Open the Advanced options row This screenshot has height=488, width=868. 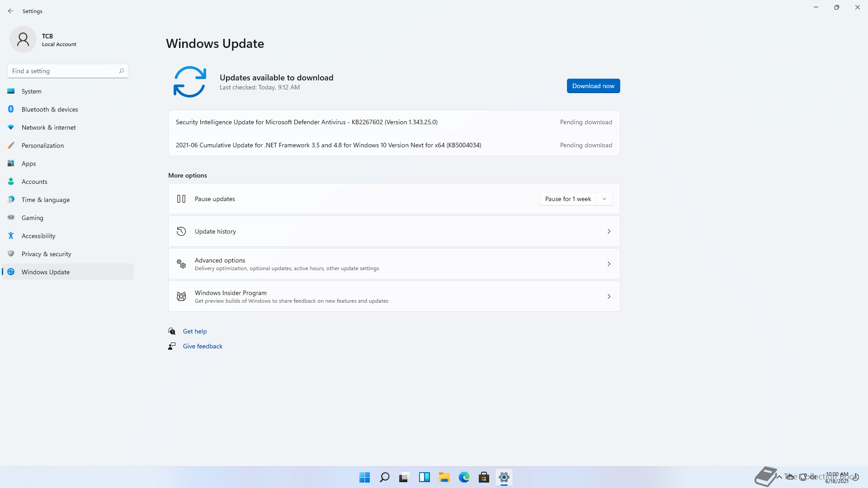point(394,264)
